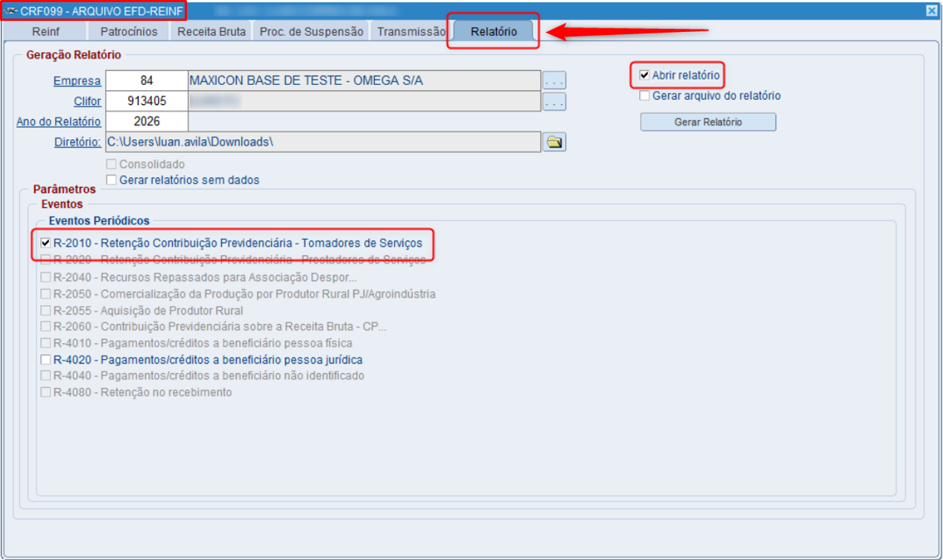
Task: Toggle Gerar relatórios sem dados checkbox
Action: tap(112, 179)
